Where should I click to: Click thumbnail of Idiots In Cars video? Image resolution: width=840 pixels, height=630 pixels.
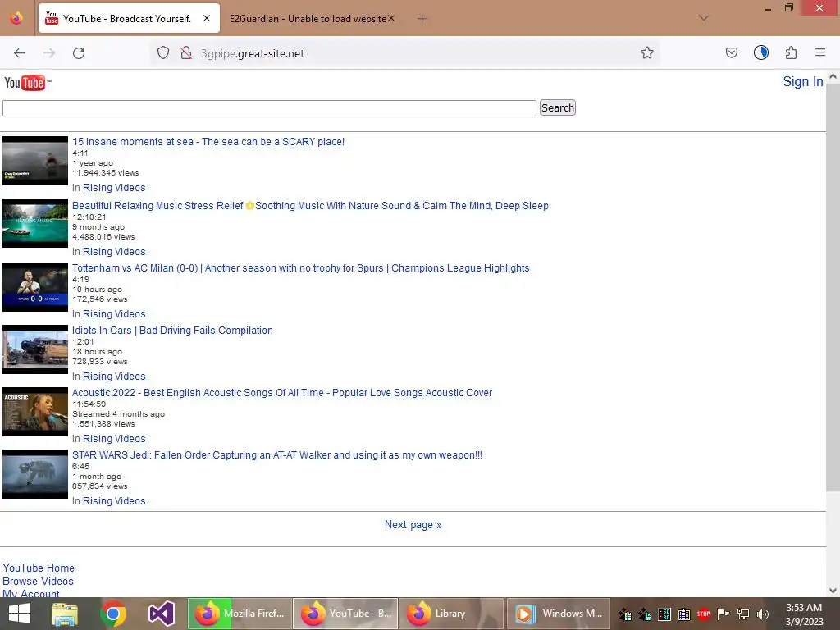pos(35,349)
